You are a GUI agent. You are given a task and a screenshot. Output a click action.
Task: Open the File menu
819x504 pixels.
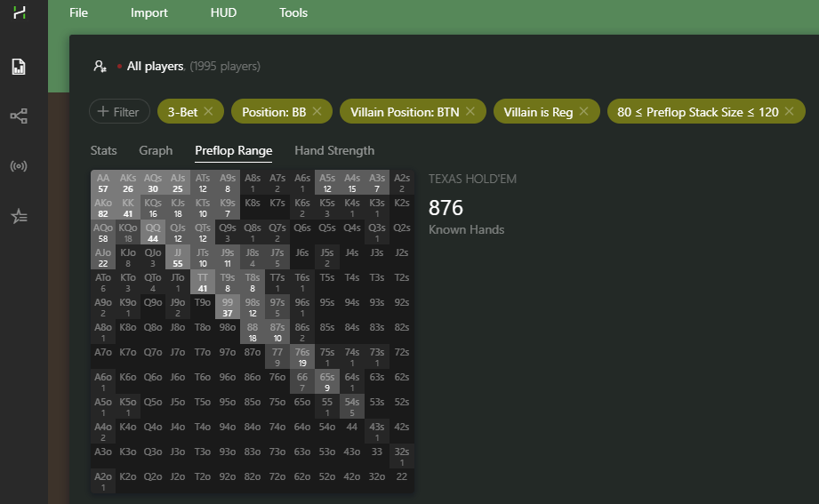click(78, 12)
